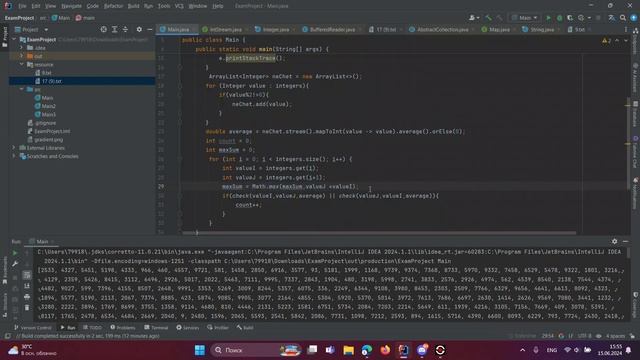The width and height of the screenshot is (640, 360).
Task: Collapse the src folder
Action: click(x=22, y=89)
